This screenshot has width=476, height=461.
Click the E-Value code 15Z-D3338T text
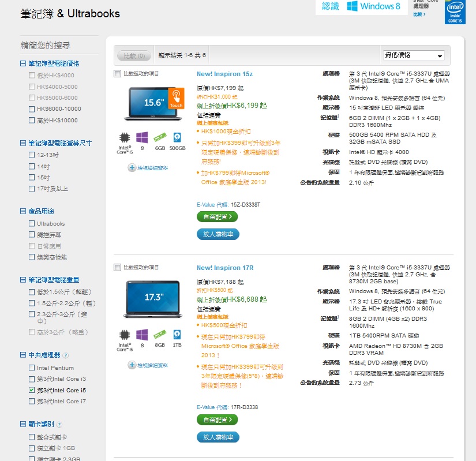click(x=245, y=205)
